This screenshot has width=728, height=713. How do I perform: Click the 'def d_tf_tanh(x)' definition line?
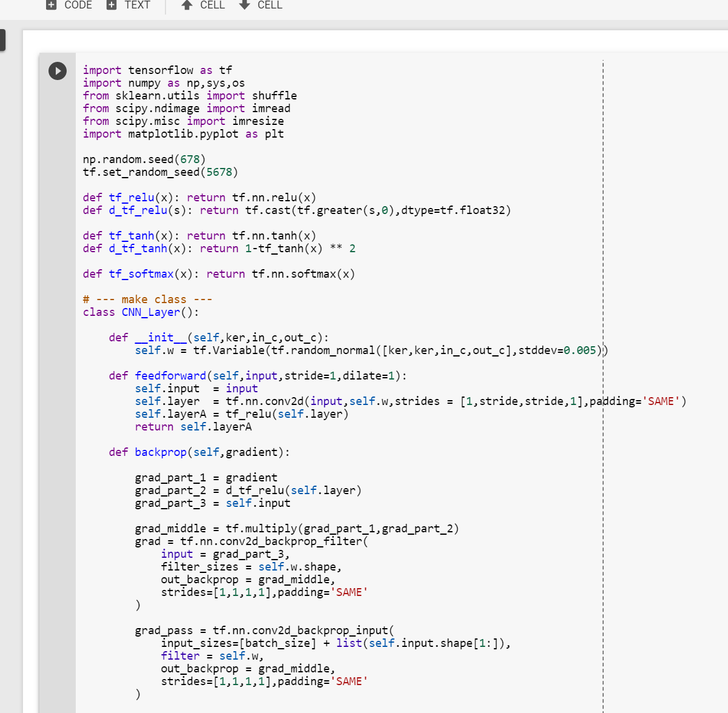click(219, 249)
